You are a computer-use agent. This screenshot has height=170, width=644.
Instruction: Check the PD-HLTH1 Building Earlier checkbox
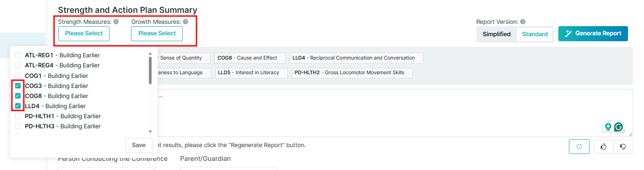coord(18,116)
